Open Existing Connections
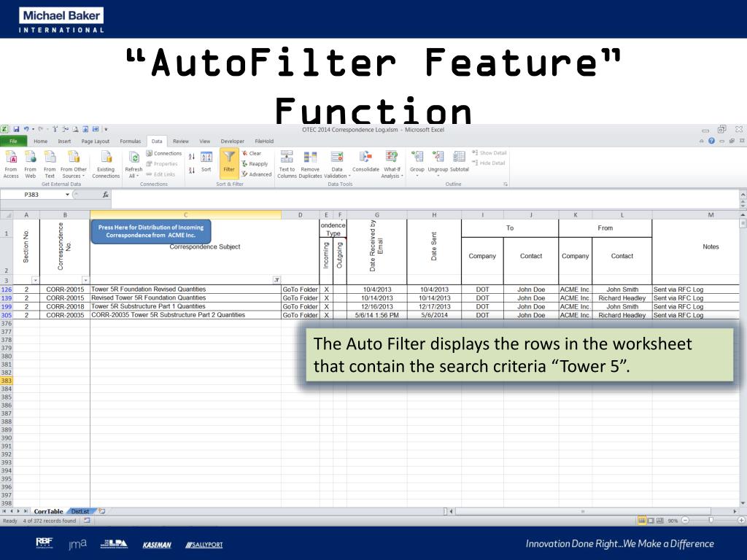The height and width of the screenshot is (560, 747). tap(106, 165)
